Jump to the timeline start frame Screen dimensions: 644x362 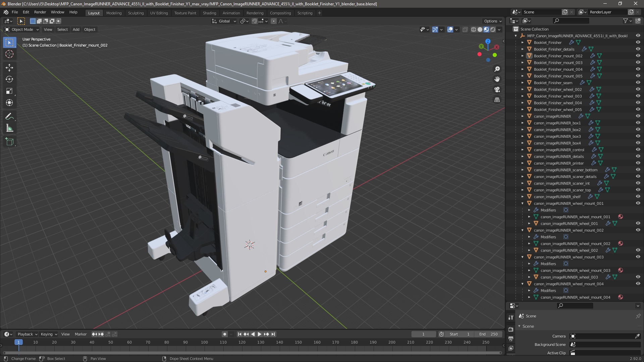tap(239, 334)
